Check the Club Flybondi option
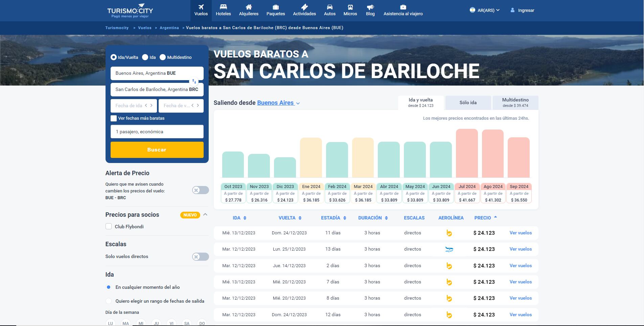The image size is (644, 326). point(109,227)
